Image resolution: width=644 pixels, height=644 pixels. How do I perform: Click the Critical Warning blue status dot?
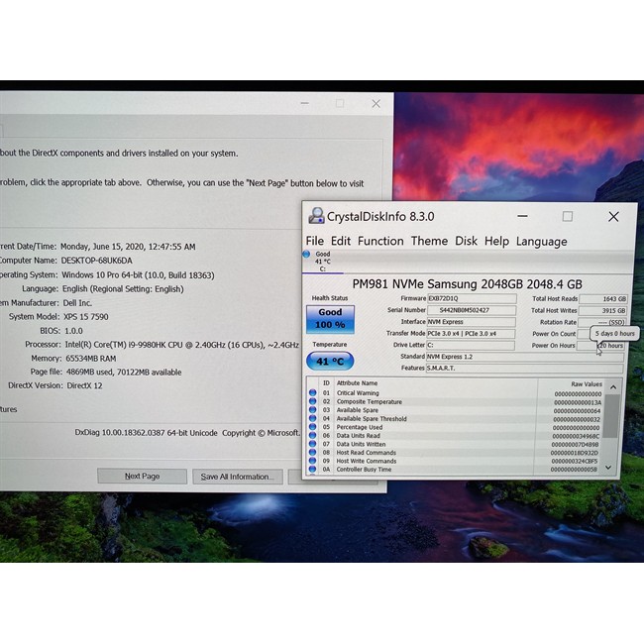[313, 393]
